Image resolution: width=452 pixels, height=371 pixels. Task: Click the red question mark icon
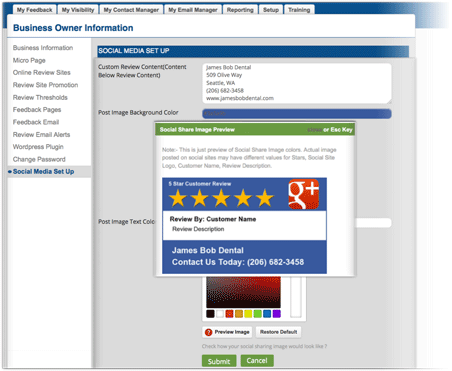pos(209,332)
